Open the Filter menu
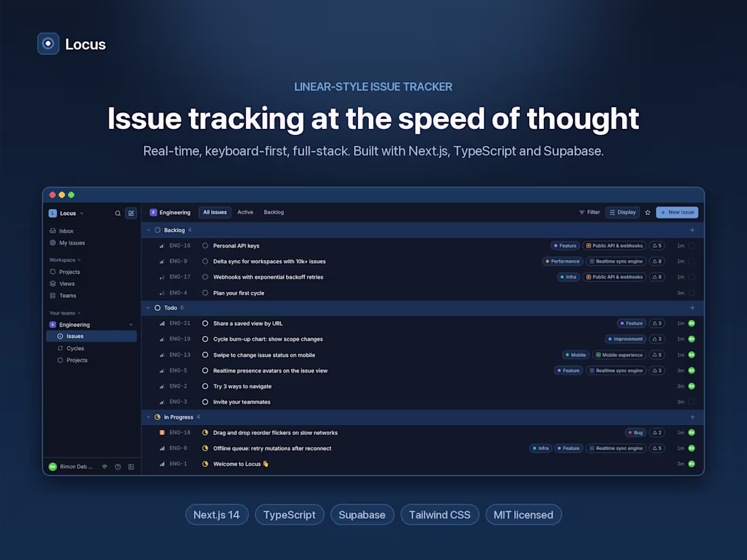 [589, 212]
